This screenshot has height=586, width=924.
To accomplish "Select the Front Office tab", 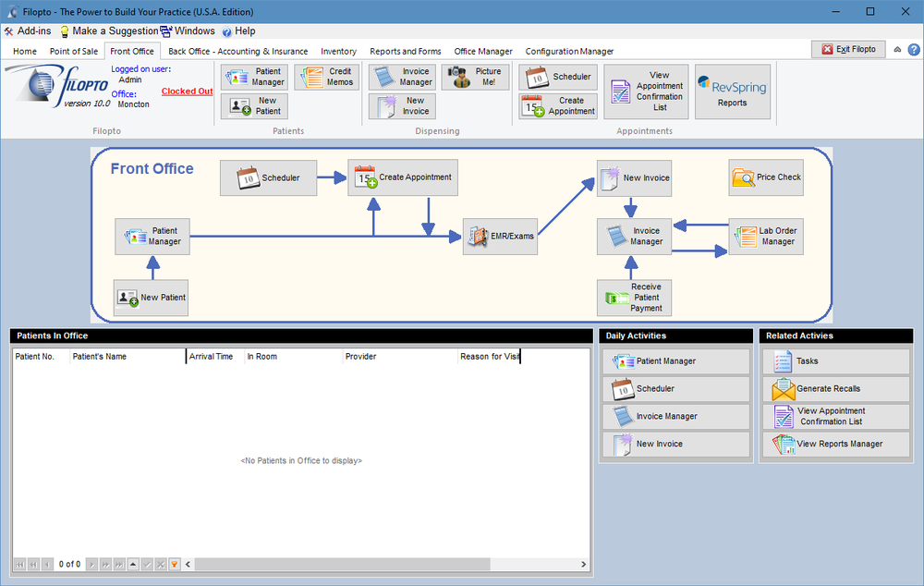I will [132, 51].
